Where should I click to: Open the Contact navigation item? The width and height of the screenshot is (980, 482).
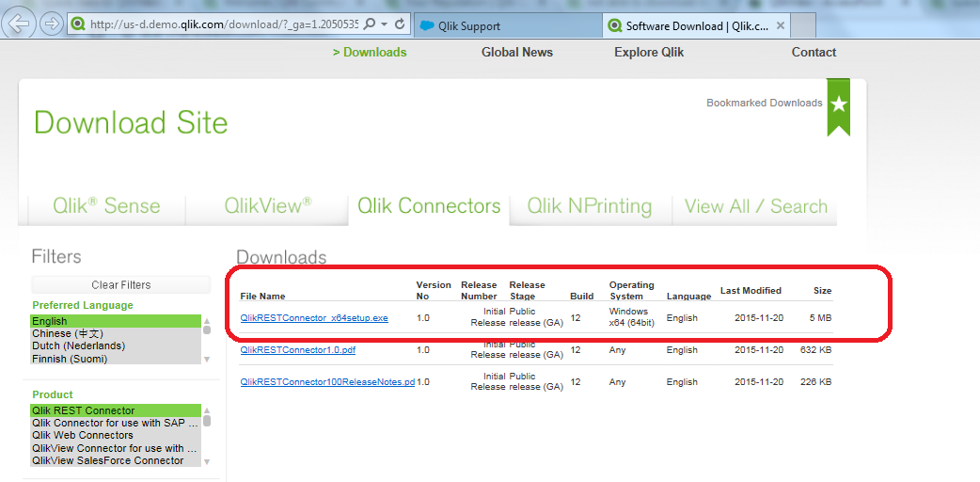[814, 53]
